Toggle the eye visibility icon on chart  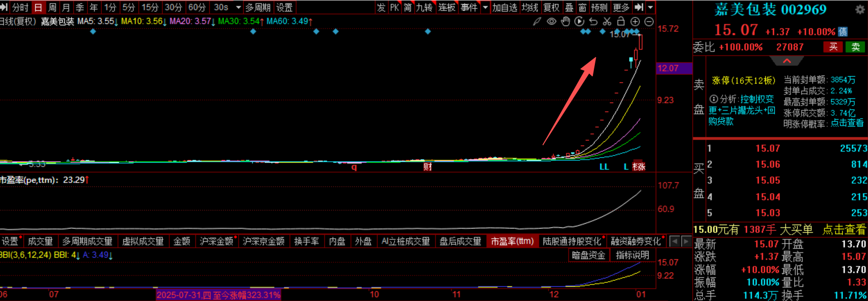[551, 21]
